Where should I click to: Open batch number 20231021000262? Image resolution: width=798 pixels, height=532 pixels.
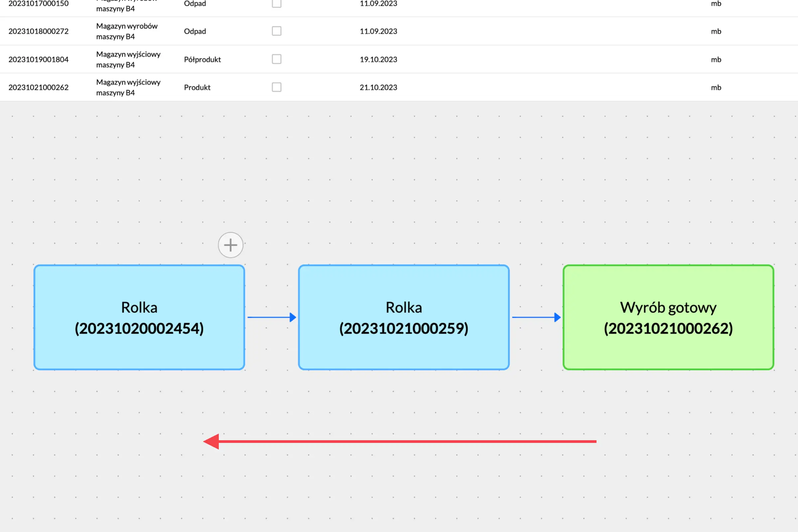pyautogui.click(x=38, y=87)
